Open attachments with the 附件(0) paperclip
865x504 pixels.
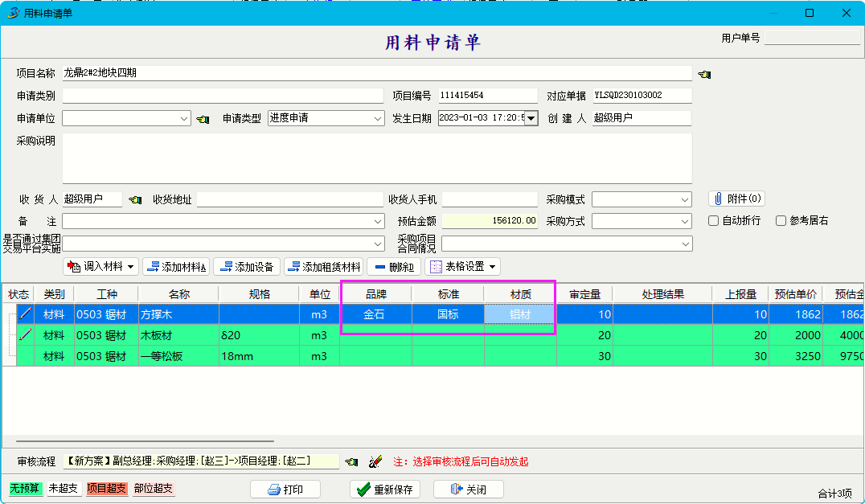point(736,199)
